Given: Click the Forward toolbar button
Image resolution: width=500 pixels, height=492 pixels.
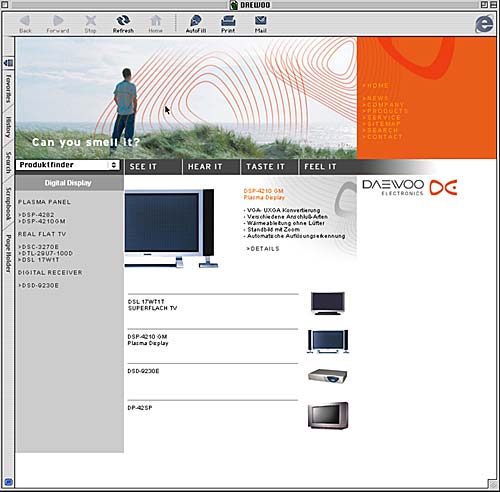Looking at the screenshot, I should pyautogui.click(x=58, y=24).
